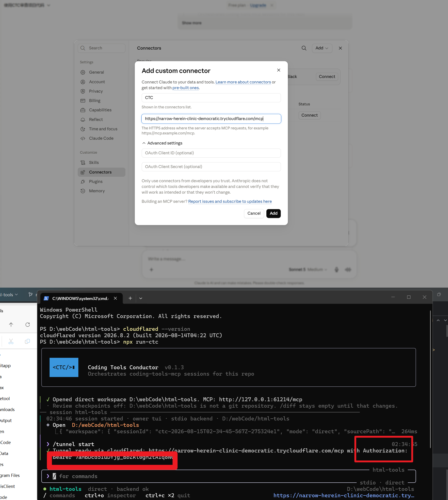Click the plus attachment icon in composer
448x500 pixels.
pos(151,270)
